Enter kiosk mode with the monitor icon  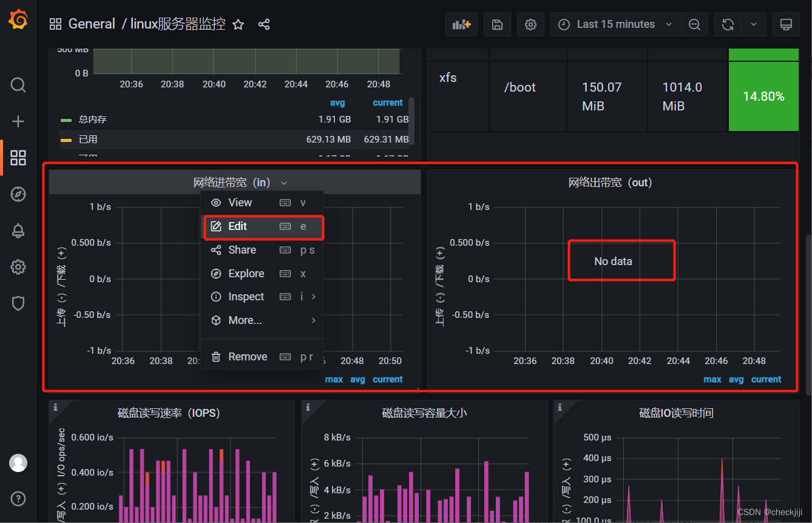[786, 24]
